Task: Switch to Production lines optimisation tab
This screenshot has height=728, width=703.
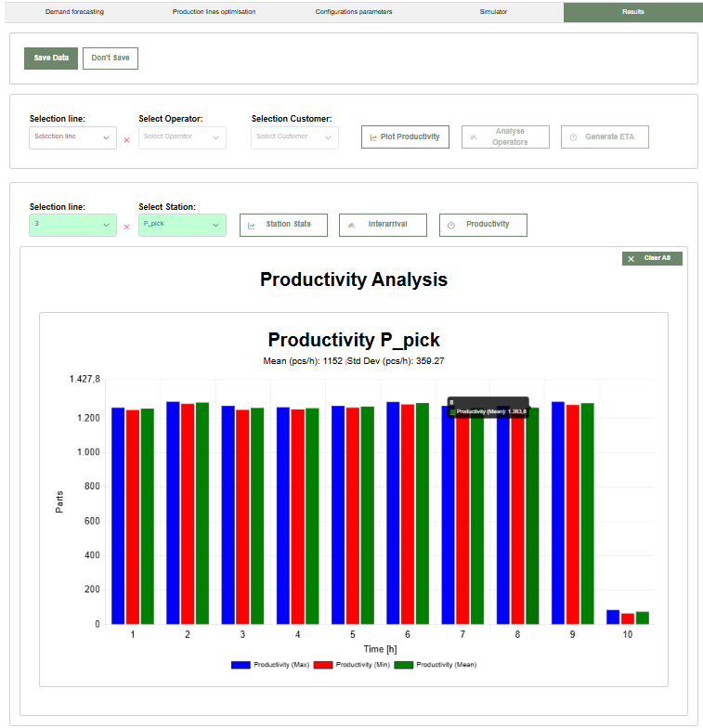Action: coord(214,11)
